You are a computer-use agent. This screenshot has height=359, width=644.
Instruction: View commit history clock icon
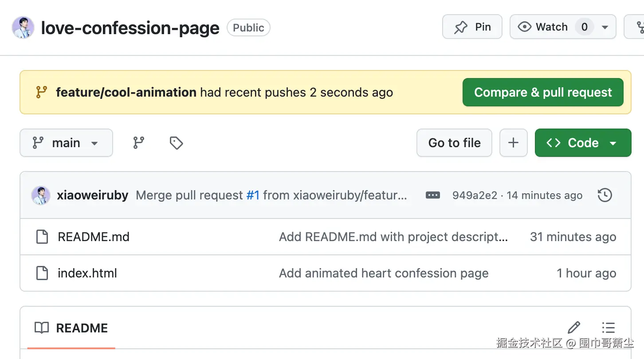pyautogui.click(x=605, y=195)
